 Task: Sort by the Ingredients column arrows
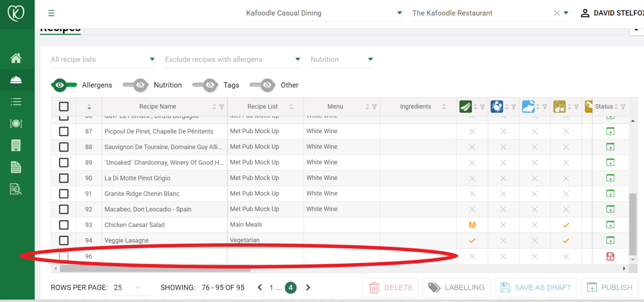coord(444,107)
